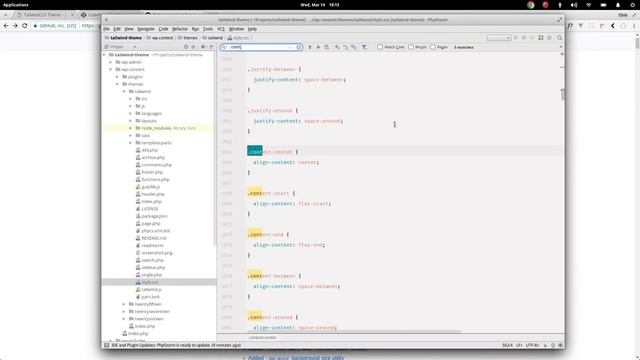Go to previous search occurrence arrow
The height and width of the screenshot is (360, 640).
pos(310,47)
